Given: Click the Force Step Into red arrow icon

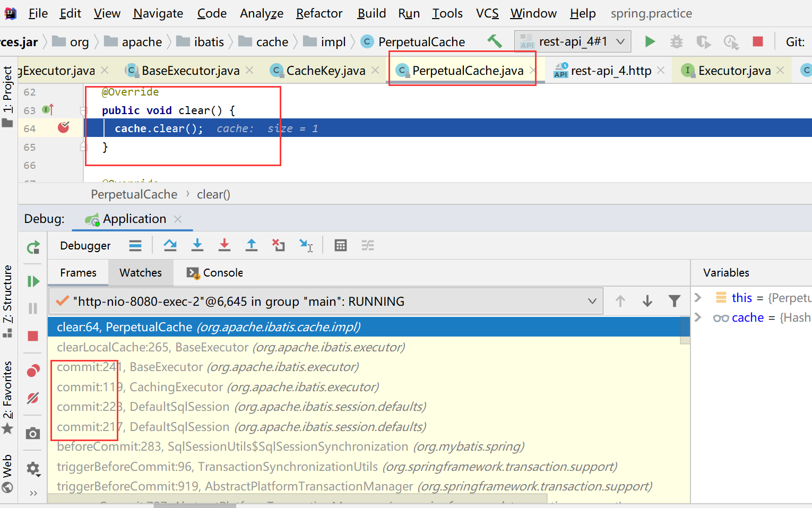Looking at the screenshot, I should click(x=224, y=245).
